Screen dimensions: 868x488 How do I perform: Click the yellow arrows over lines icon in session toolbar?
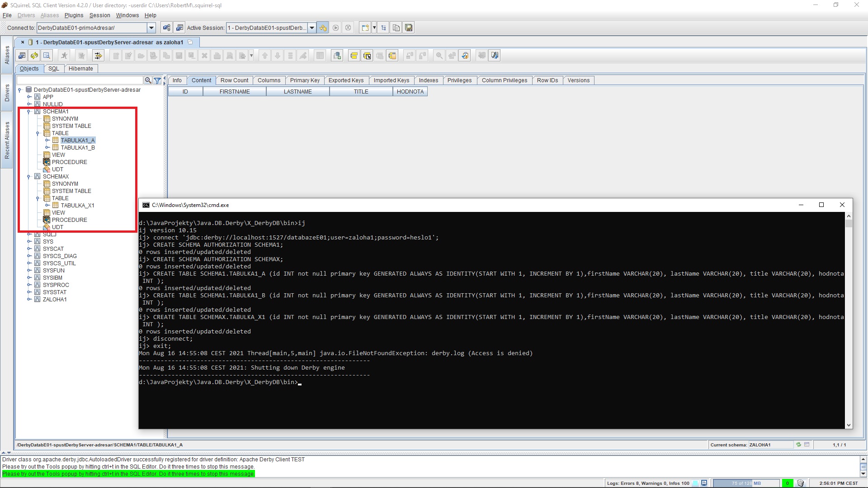(98, 56)
